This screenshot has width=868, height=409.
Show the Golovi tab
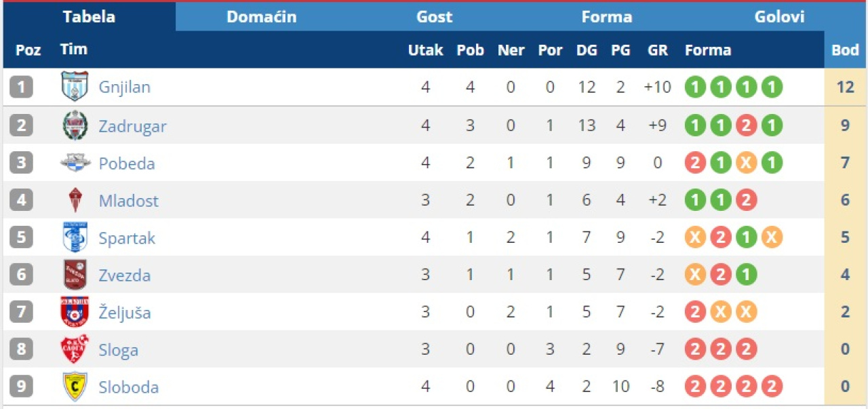[x=779, y=17]
